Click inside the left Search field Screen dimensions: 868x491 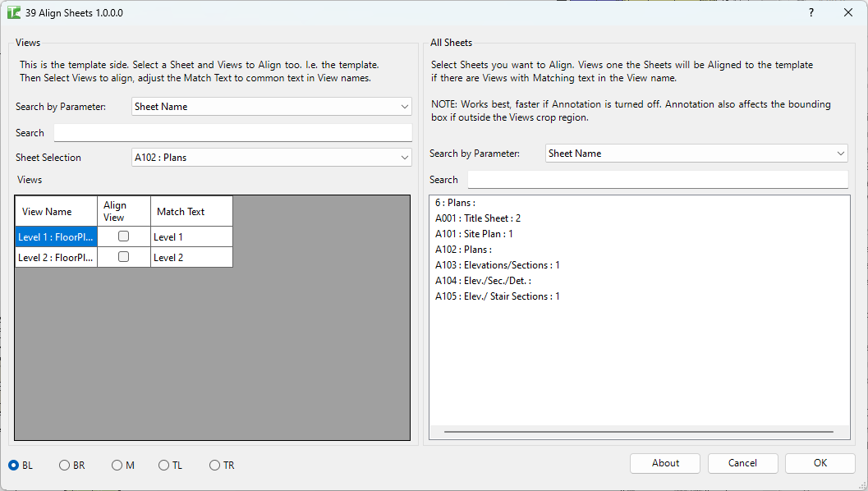click(232, 131)
